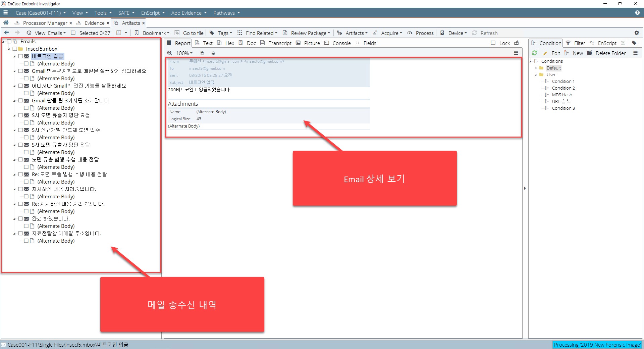Toggle the Lock checkbox
This screenshot has height=349, width=644.
493,43
